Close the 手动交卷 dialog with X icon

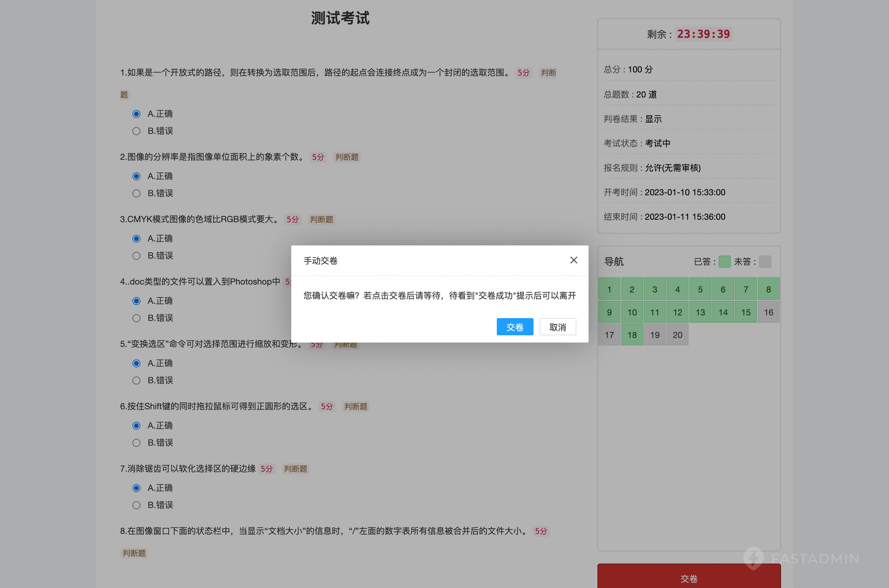(573, 260)
